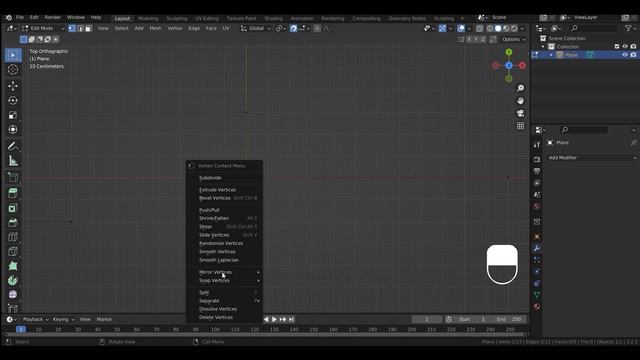The width and height of the screenshot is (640, 360).
Task: Select the Measure ruler tool
Action: click(13, 161)
